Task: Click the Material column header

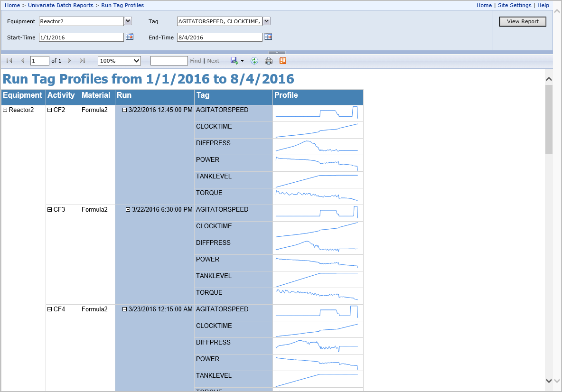Action: click(x=97, y=97)
